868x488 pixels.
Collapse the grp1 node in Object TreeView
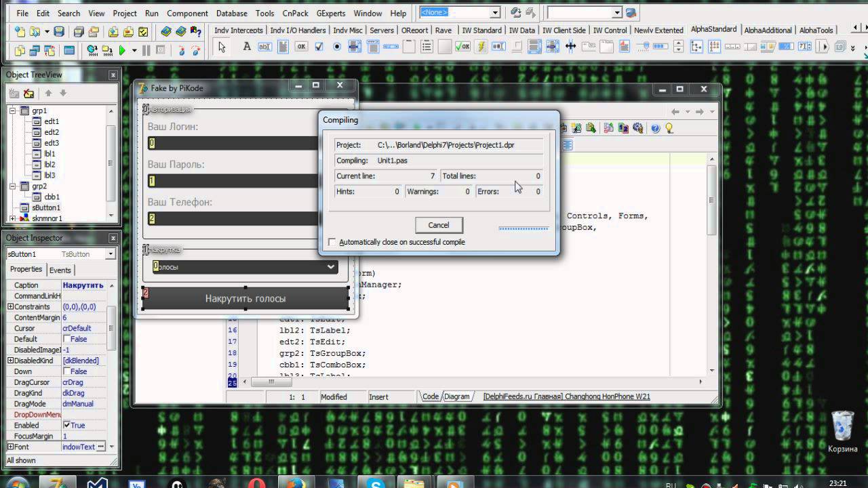[13, 110]
